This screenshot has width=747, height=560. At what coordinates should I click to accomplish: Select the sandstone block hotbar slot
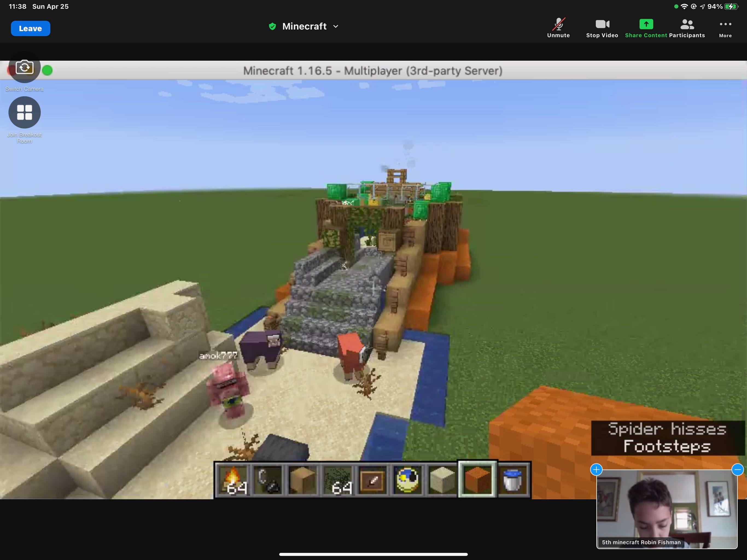(x=442, y=480)
